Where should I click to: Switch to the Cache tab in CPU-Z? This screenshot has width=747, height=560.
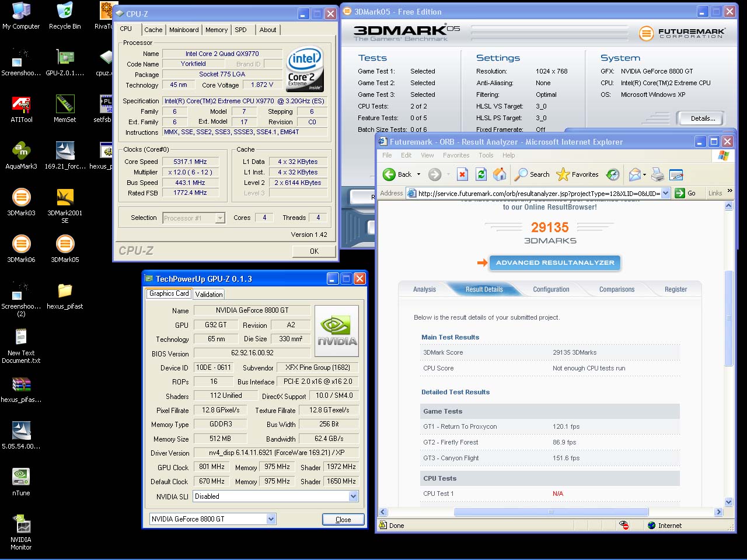pos(153,30)
